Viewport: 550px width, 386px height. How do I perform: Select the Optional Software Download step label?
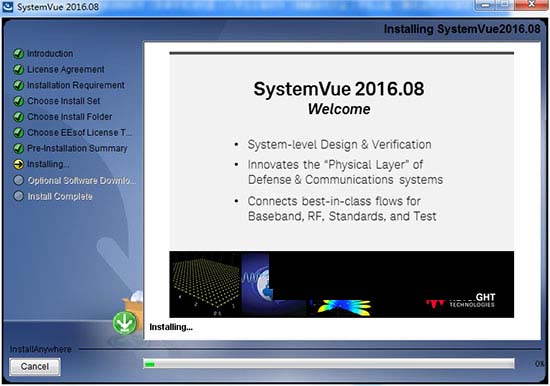81,180
